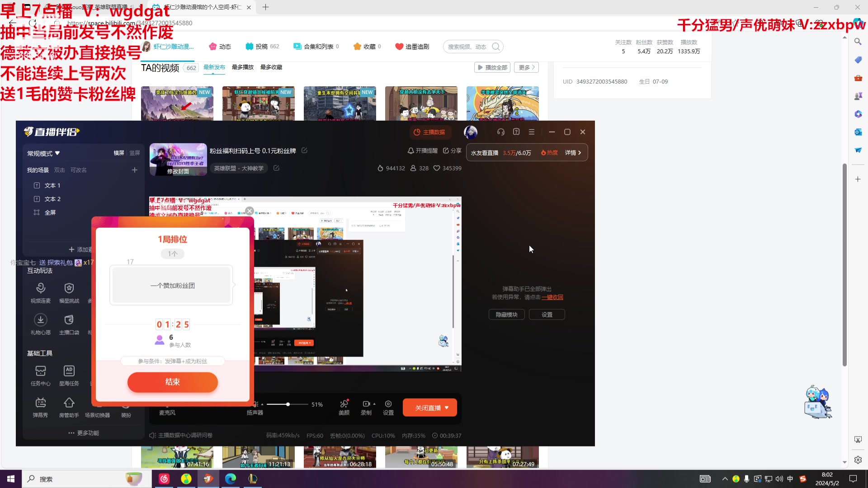This screenshot has height=488, width=868.
Task: Open the 美颜 beauty filter settings
Action: (344, 407)
